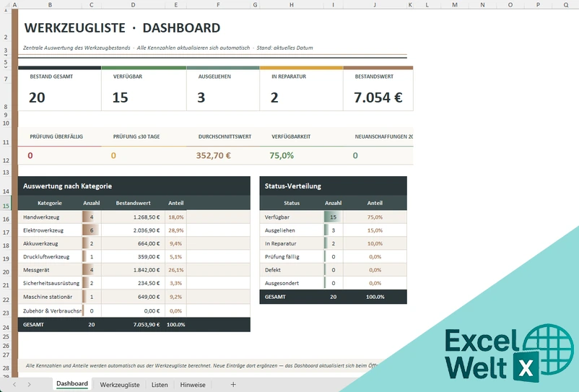Click the status share 75,0% cell
This screenshot has height=392, width=579.
pyautogui.click(x=375, y=217)
